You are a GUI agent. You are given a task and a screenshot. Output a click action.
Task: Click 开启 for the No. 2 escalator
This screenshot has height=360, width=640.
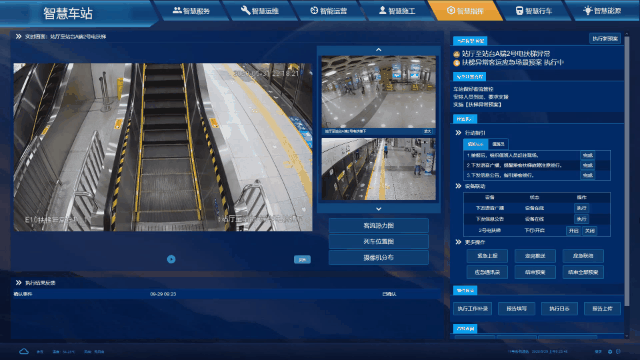tap(573, 231)
